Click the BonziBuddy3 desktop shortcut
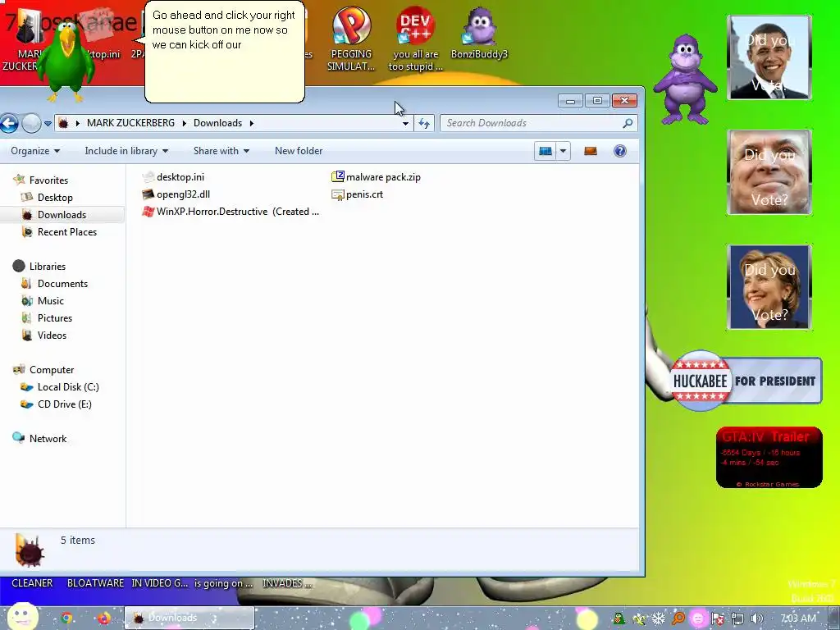The width and height of the screenshot is (840, 630). pyautogui.click(x=479, y=32)
